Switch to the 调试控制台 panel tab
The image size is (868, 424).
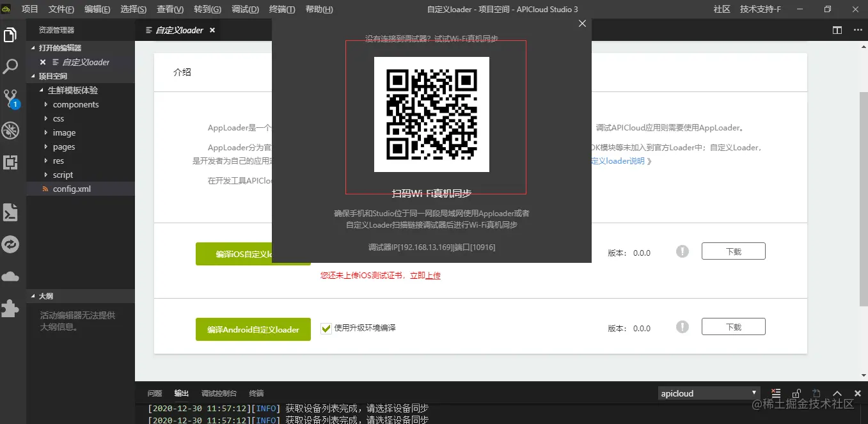click(x=219, y=393)
